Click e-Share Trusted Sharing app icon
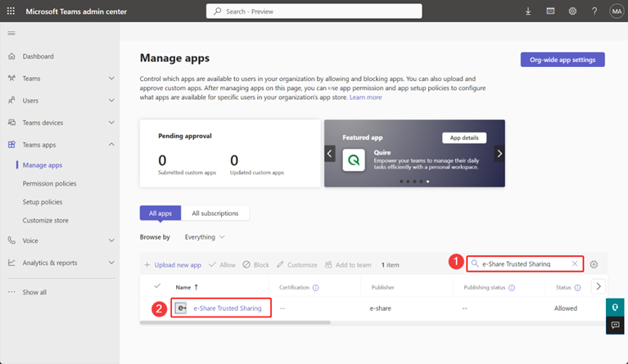This screenshot has width=628, height=364. click(x=182, y=308)
